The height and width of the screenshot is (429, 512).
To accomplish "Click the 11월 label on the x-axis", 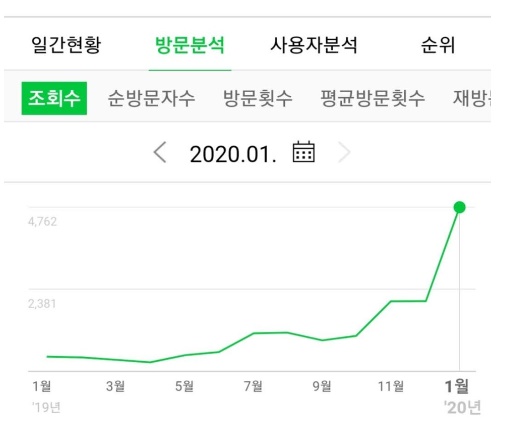I will click(x=391, y=386).
